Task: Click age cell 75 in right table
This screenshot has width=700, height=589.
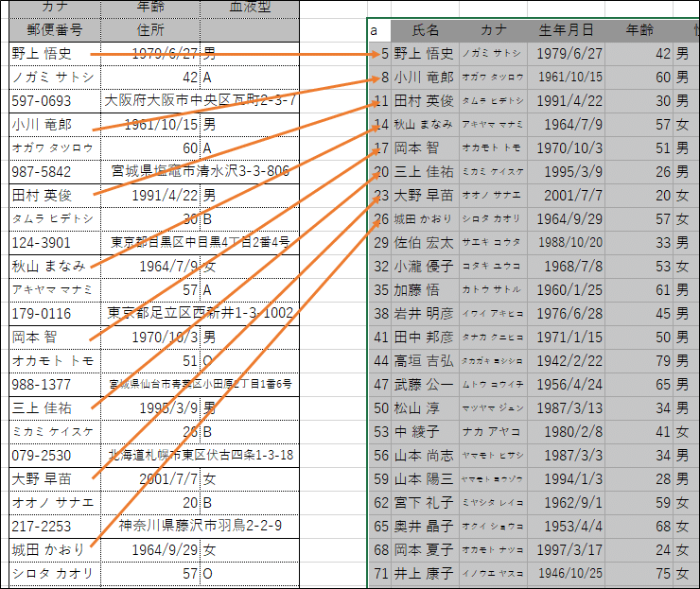Action: [639, 574]
